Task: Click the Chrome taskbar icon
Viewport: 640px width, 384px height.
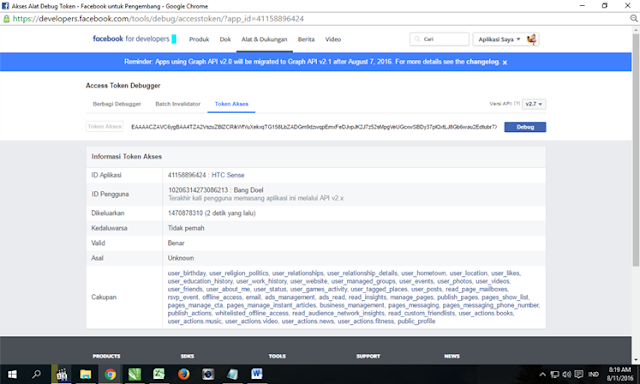Action: click(110, 374)
